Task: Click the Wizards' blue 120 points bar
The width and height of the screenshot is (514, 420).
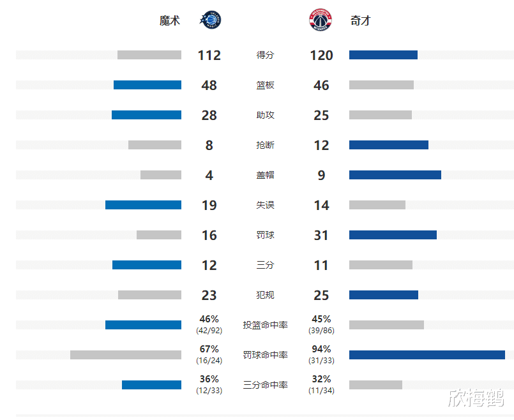Action: tap(383, 55)
